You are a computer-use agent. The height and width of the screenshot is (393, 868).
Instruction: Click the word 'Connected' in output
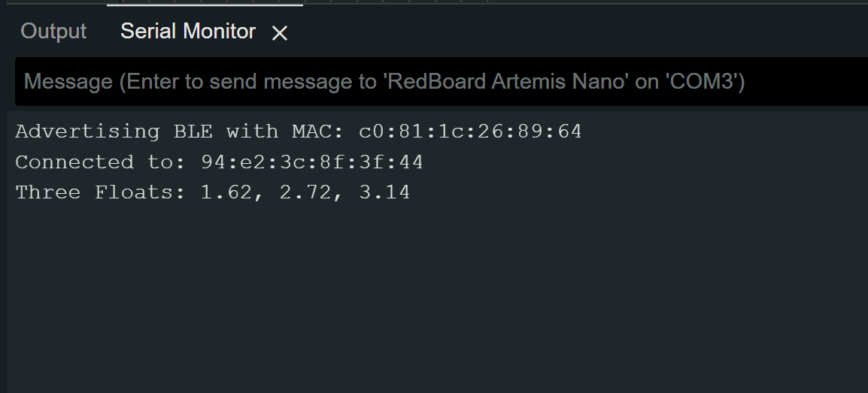74,162
